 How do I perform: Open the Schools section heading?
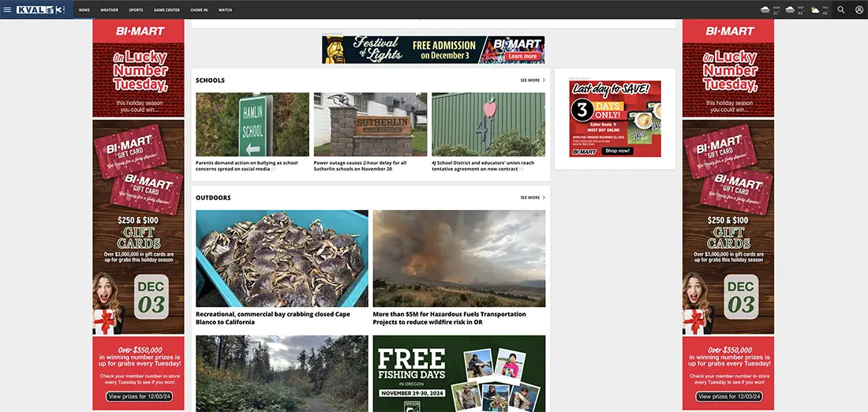[x=211, y=81]
